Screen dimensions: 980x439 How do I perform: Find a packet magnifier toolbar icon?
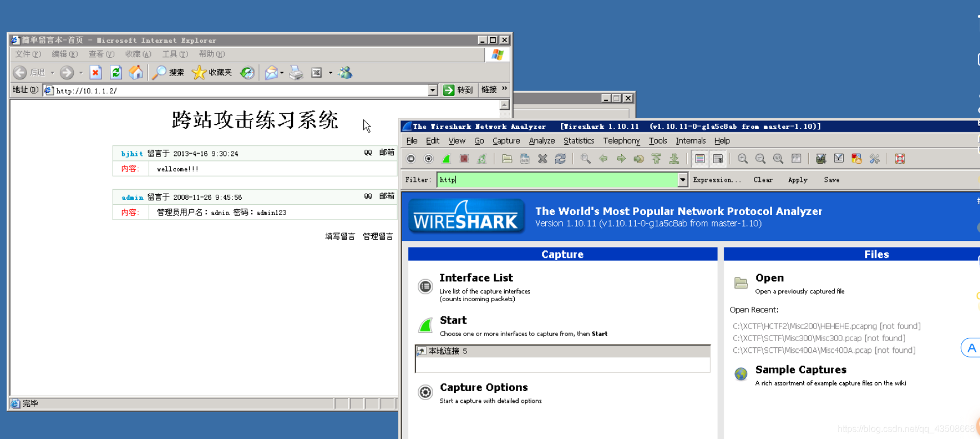tap(586, 159)
